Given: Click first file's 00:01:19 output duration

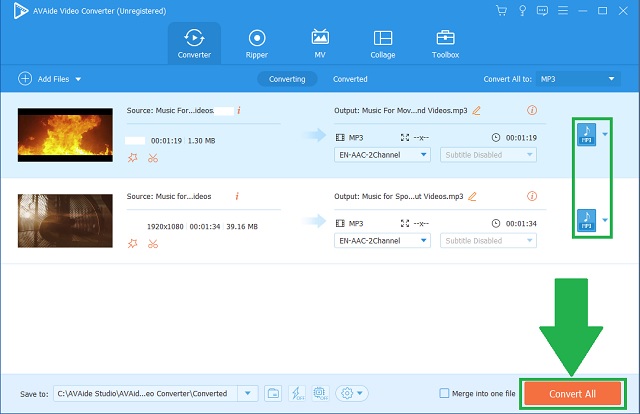Looking at the screenshot, I should point(521,138).
